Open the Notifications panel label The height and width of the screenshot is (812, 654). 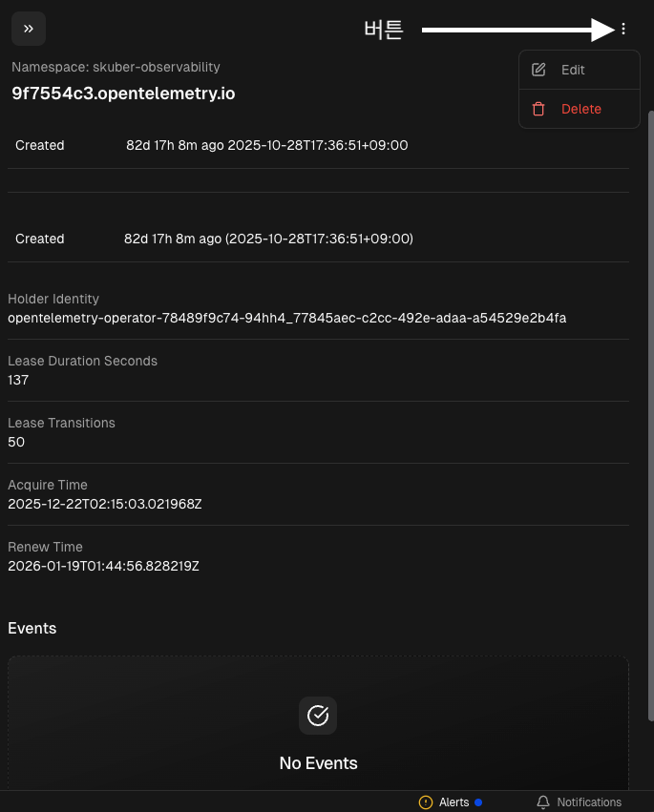tap(589, 802)
